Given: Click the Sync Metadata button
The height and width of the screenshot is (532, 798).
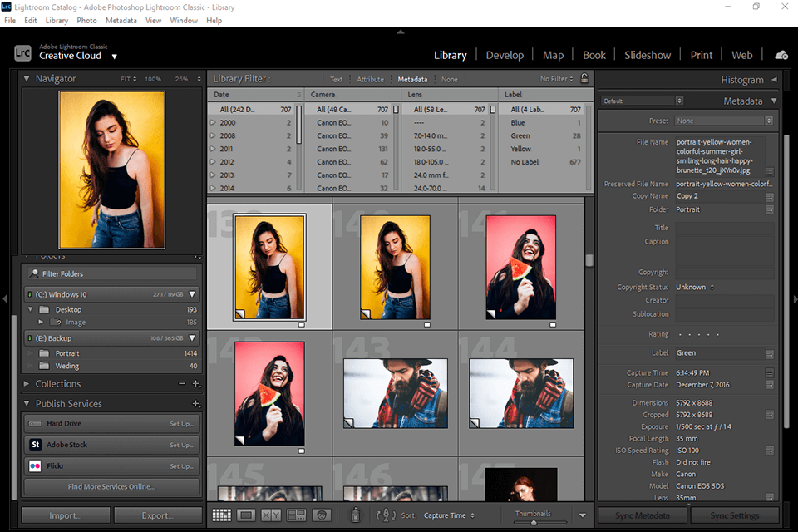Looking at the screenshot, I should coord(643,515).
